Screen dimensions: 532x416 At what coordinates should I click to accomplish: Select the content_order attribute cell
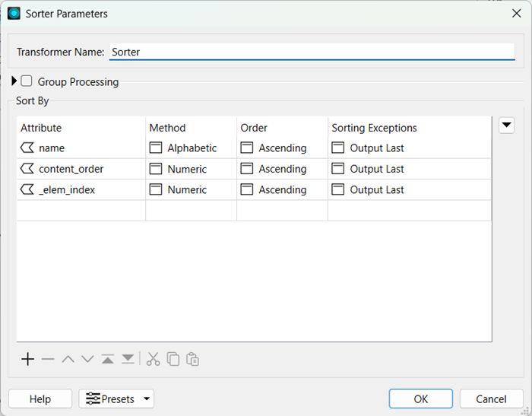click(x=81, y=169)
